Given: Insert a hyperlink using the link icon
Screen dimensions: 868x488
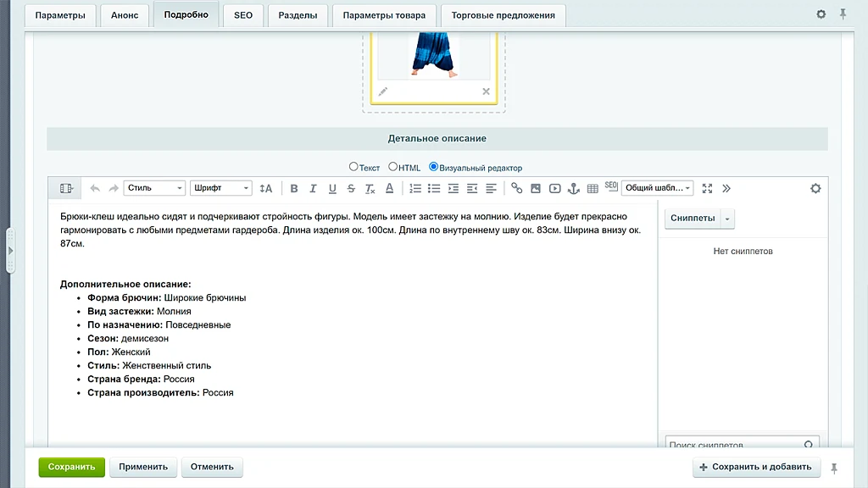Looking at the screenshot, I should [516, 189].
